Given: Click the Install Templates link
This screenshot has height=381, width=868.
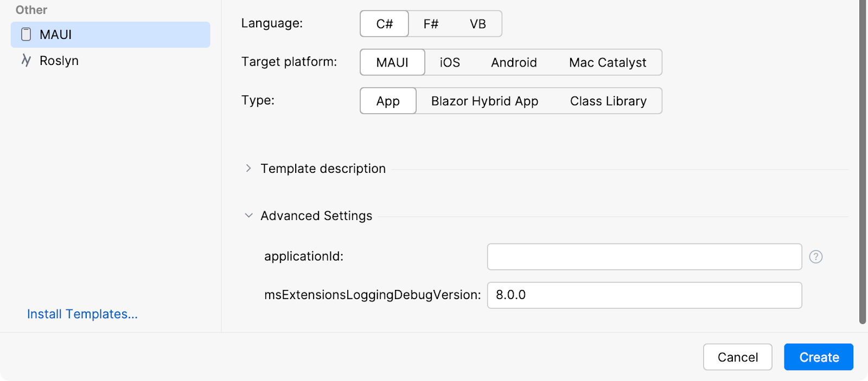Looking at the screenshot, I should 82,314.
